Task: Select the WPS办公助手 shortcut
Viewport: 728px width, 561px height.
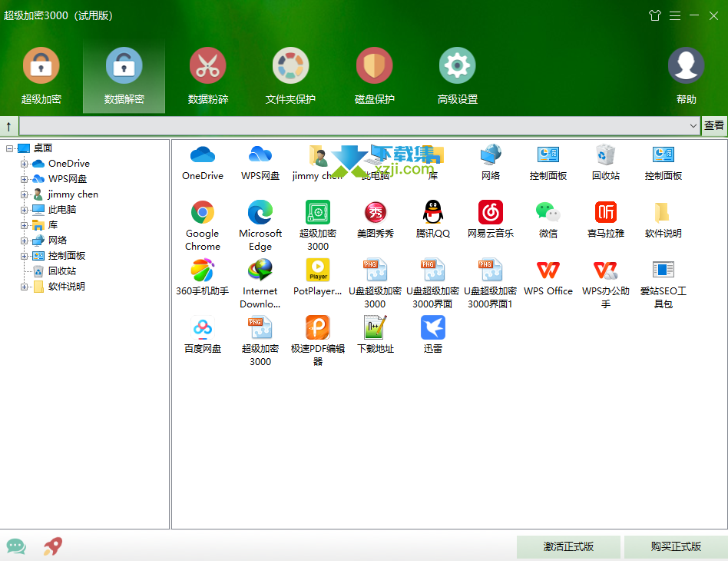Action: [605, 284]
